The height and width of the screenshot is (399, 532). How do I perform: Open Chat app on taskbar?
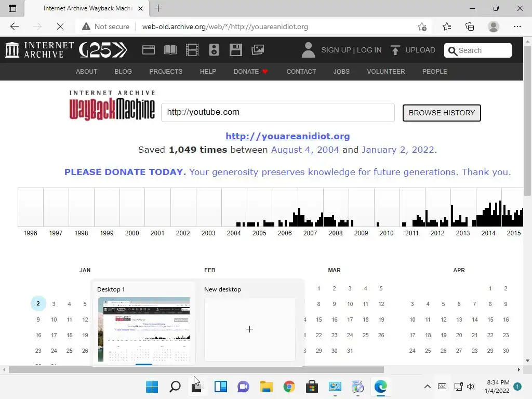tap(243, 387)
